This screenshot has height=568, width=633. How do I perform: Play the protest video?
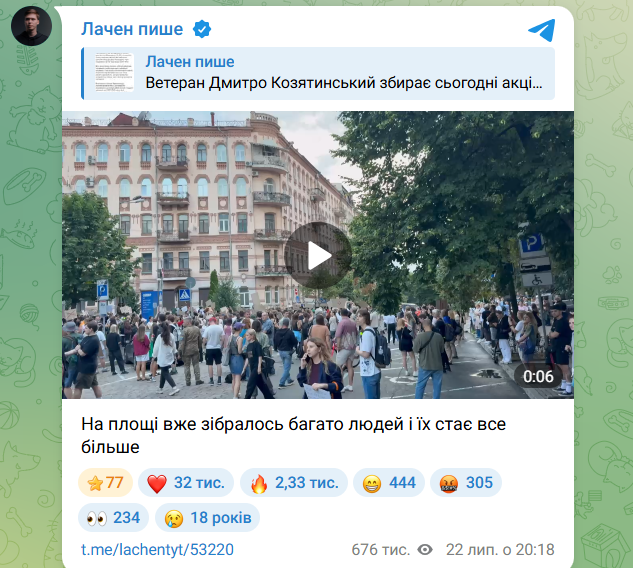318,255
